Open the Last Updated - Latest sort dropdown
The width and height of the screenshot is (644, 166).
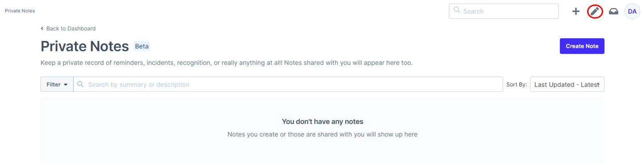[x=567, y=84]
